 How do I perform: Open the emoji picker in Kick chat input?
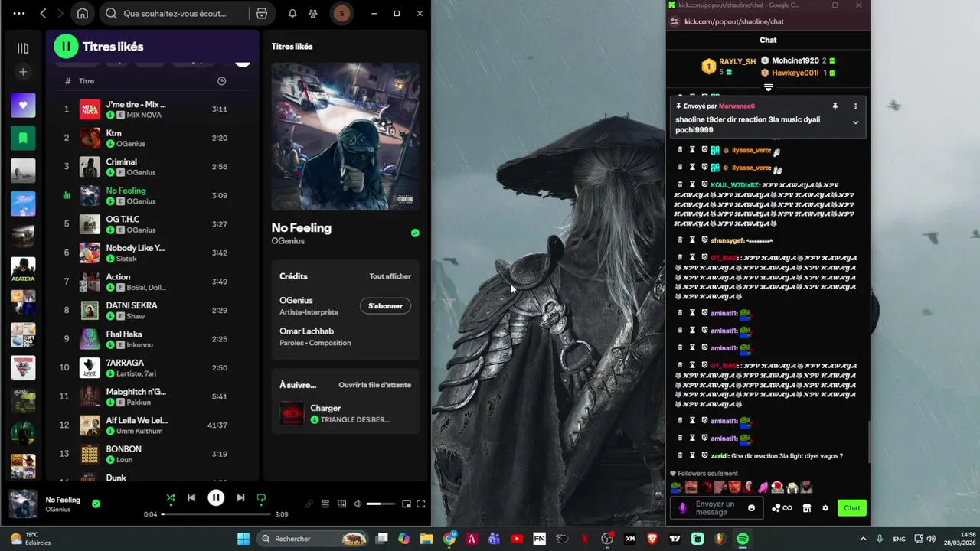[751, 508]
